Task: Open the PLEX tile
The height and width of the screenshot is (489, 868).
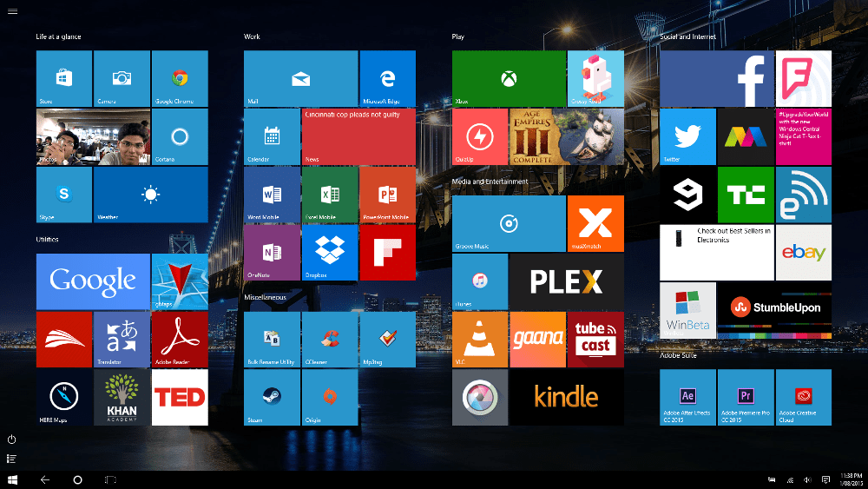Action: 567,282
